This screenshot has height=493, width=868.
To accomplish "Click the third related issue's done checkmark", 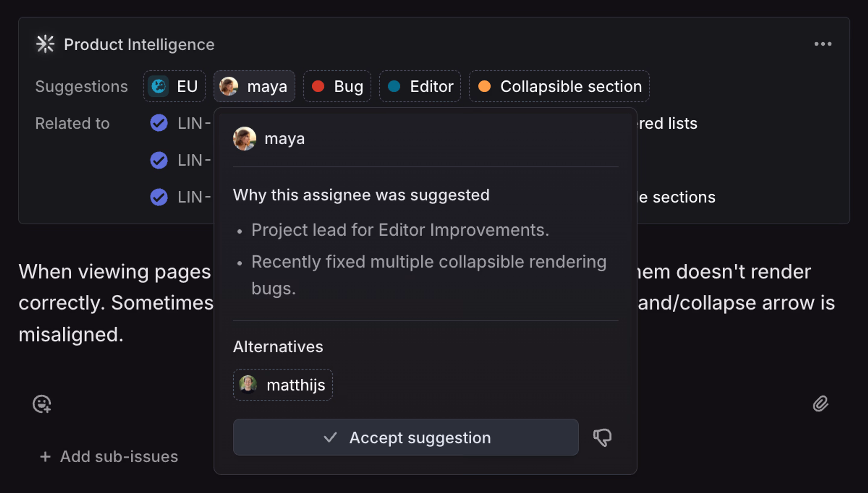I will point(159,197).
